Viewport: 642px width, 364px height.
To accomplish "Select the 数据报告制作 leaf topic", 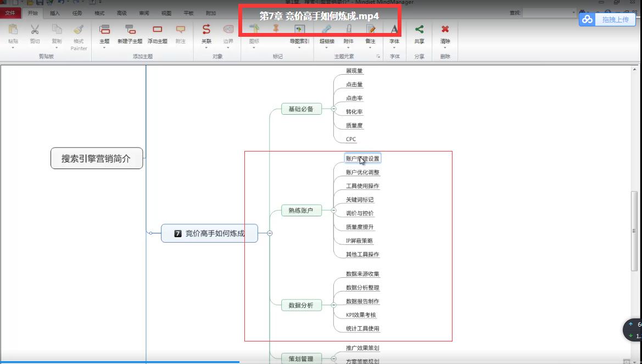I will click(x=363, y=301).
